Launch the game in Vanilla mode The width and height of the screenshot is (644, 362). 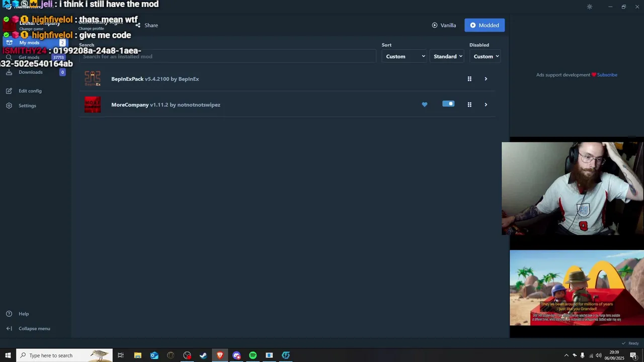(444, 25)
